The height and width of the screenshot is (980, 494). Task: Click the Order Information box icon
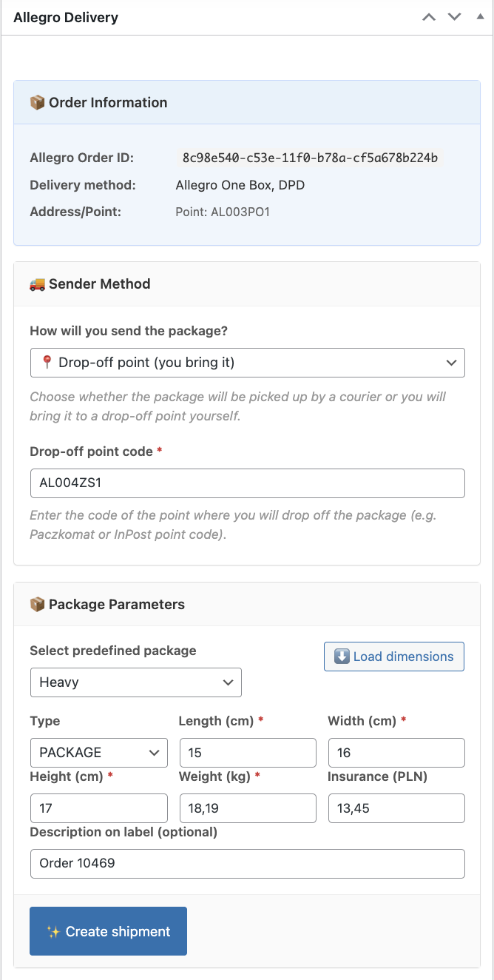pyautogui.click(x=37, y=103)
